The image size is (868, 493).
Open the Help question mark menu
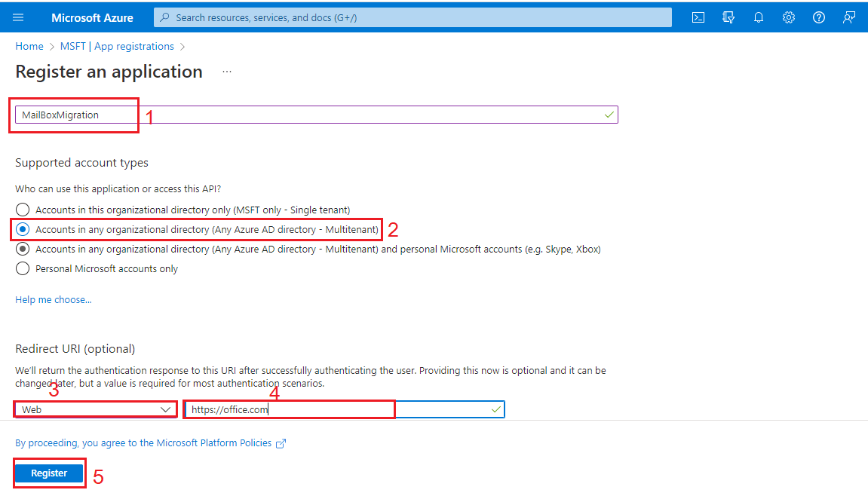819,17
